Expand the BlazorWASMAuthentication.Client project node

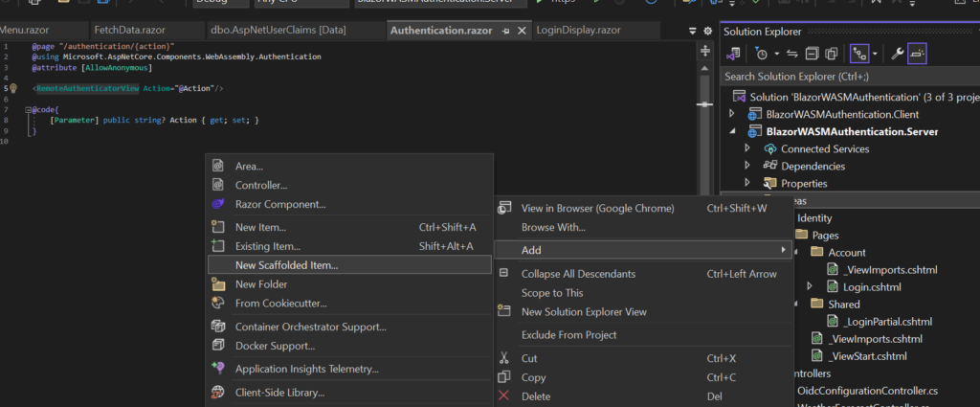click(732, 114)
